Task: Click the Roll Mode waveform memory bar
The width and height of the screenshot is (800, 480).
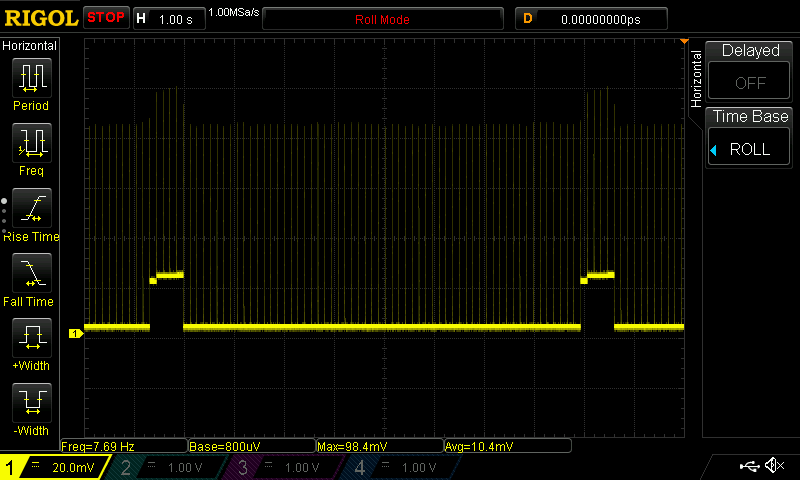Action: pyautogui.click(x=383, y=19)
